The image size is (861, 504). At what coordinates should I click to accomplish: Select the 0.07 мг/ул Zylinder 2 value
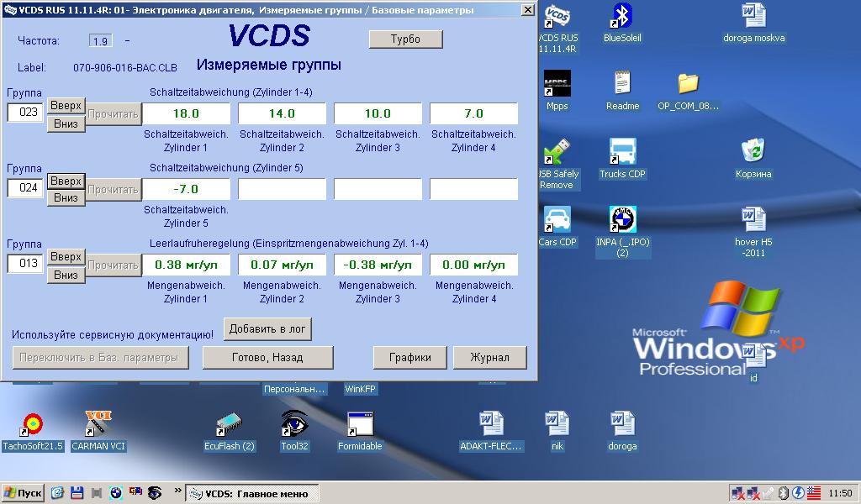point(282,265)
